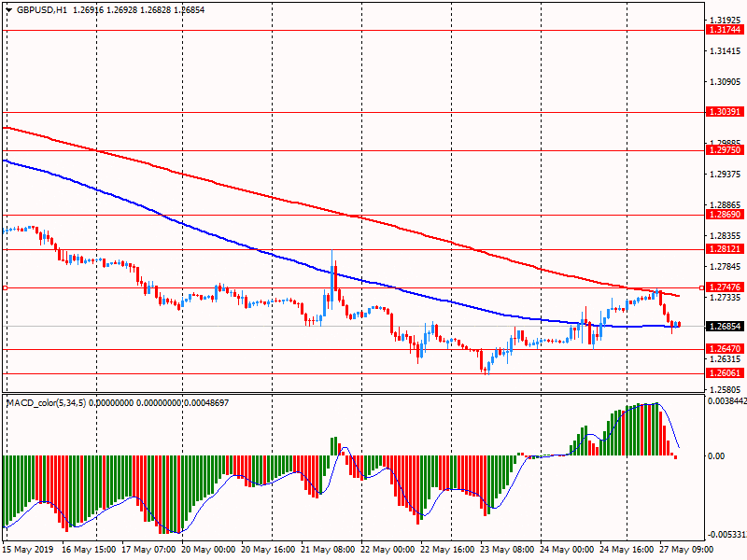Click the MACD scale value 0.0038442
The width and height of the screenshot is (747, 560).
725,399
